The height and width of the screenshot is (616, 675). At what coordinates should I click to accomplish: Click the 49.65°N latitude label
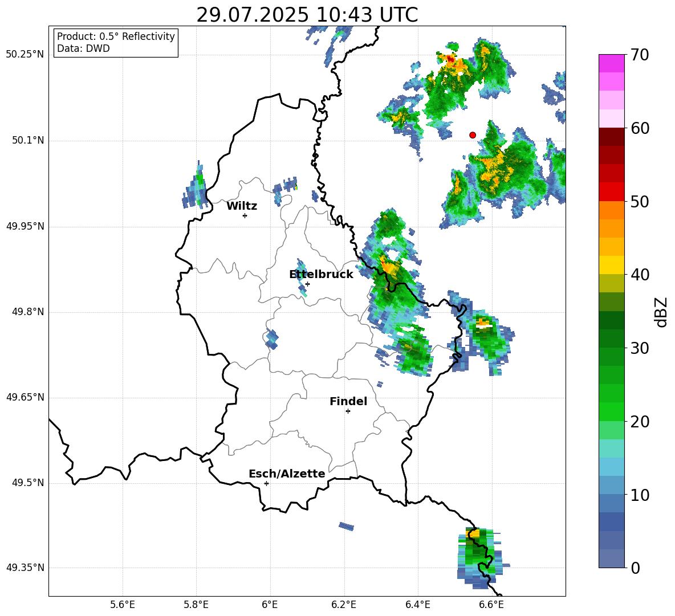click(x=25, y=397)
